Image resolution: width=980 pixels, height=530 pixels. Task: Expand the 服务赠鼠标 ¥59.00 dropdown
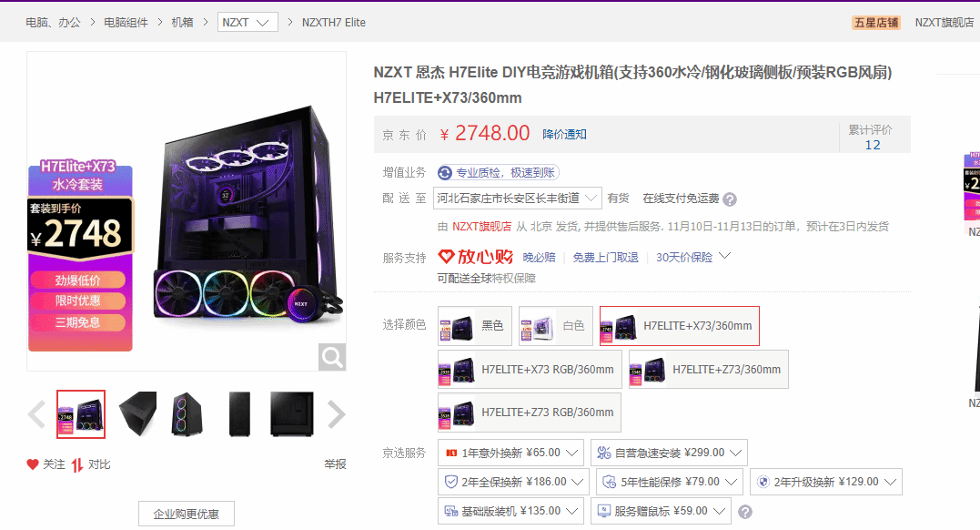click(719, 511)
